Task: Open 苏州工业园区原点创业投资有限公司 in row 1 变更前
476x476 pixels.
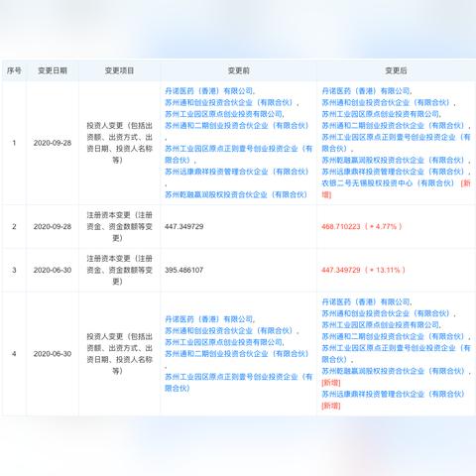Action: (224, 114)
